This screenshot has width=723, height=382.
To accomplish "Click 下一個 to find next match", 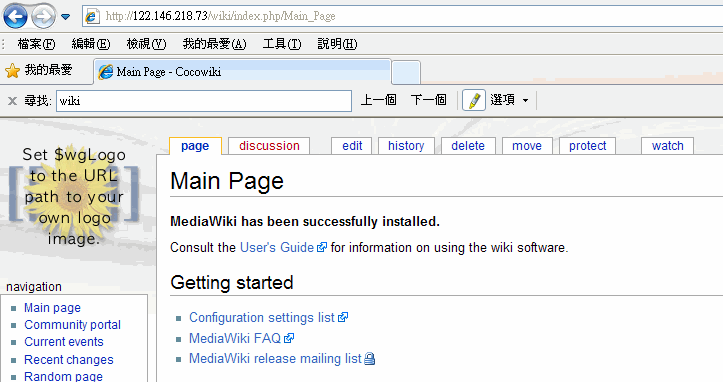I will tap(428, 100).
